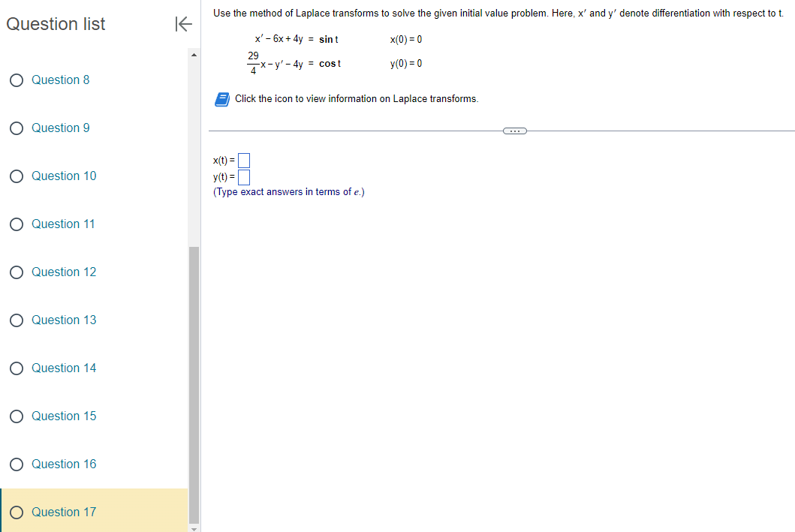
Task: Select the radio button for Question 17
Action: point(16,512)
